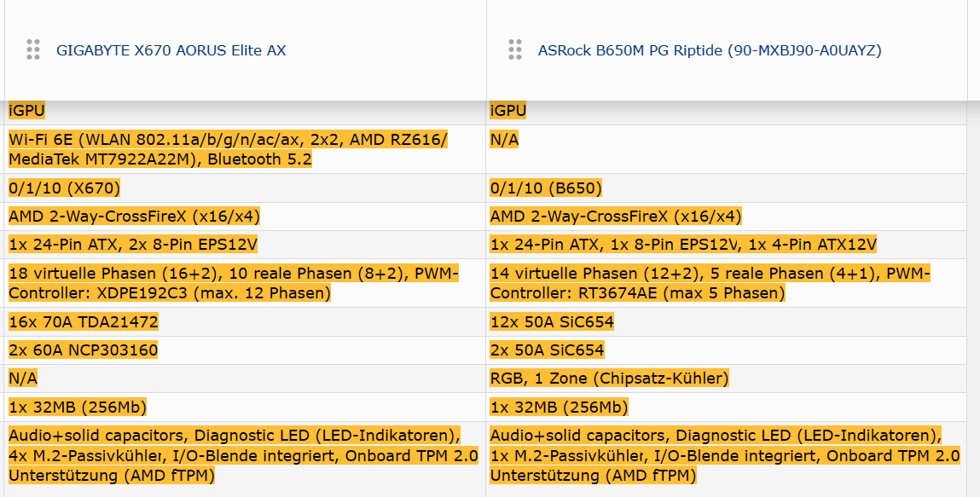Click drag handle beside GIGABYTE X670 AORUS Elite AX
The width and height of the screenshot is (980, 497).
[33, 49]
